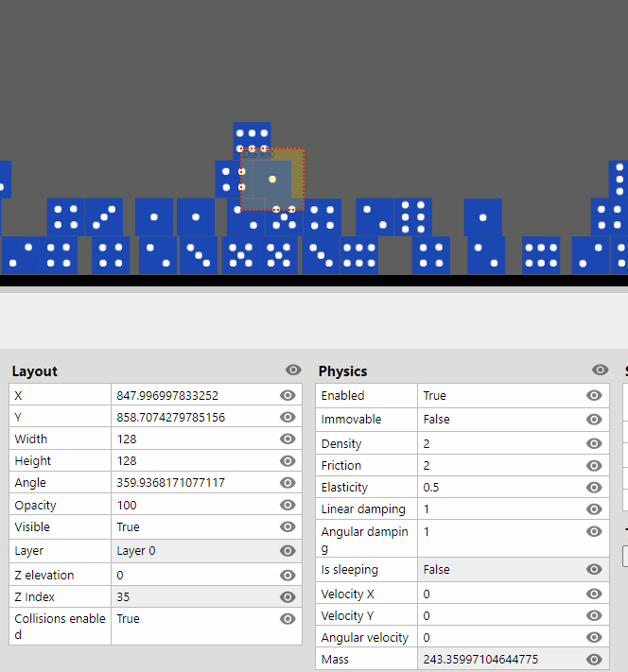628x672 pixels.
Task: Toggle watch eye for Visible
Action: click(x=288, y=526)
